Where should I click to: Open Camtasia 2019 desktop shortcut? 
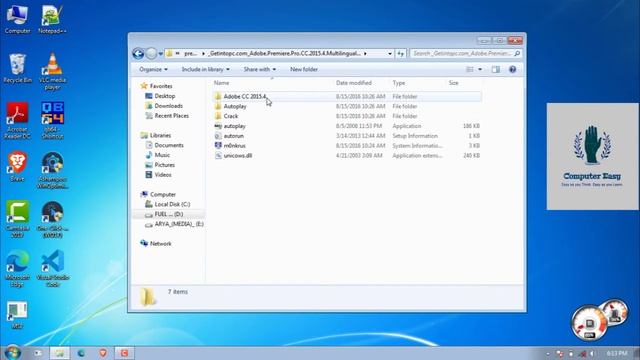(17, 220)
